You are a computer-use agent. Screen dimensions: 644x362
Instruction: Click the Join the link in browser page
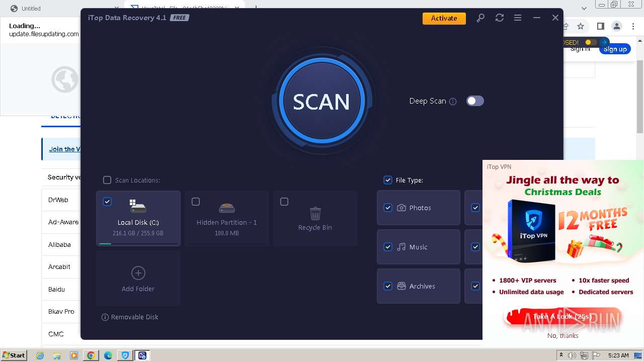(x=64, y=149)
